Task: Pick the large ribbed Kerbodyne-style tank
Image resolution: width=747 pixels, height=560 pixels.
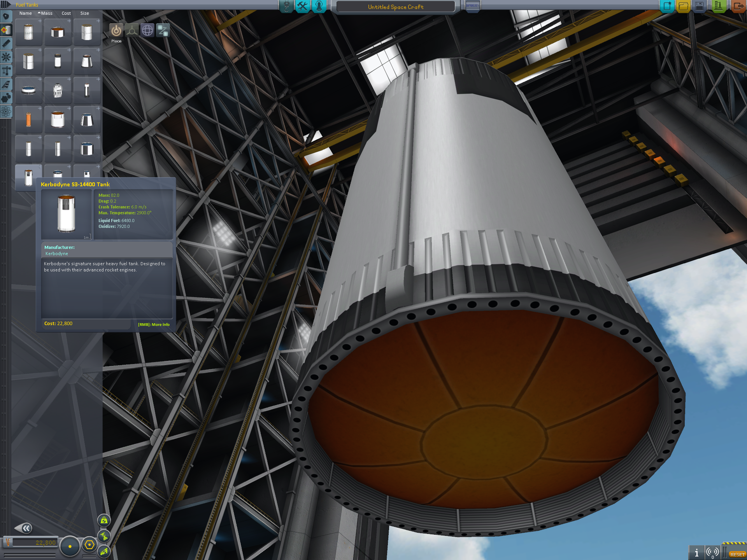Action: [58, 119]
